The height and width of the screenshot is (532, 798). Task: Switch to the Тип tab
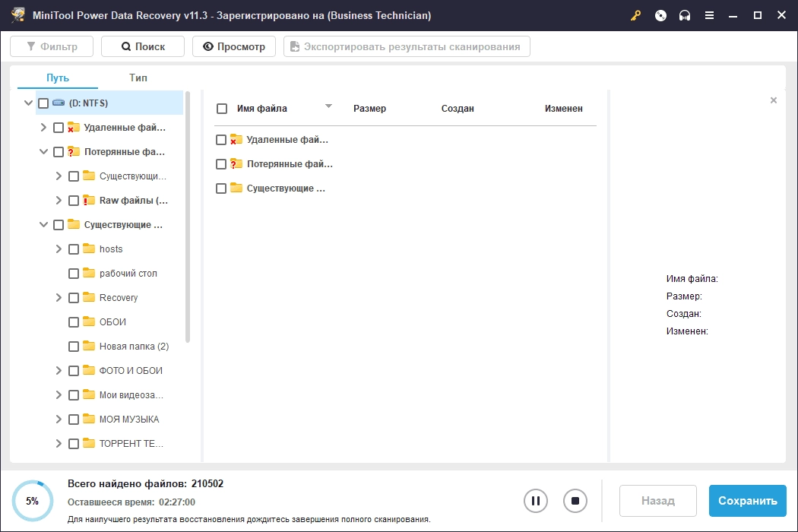(x=138, y=78)
